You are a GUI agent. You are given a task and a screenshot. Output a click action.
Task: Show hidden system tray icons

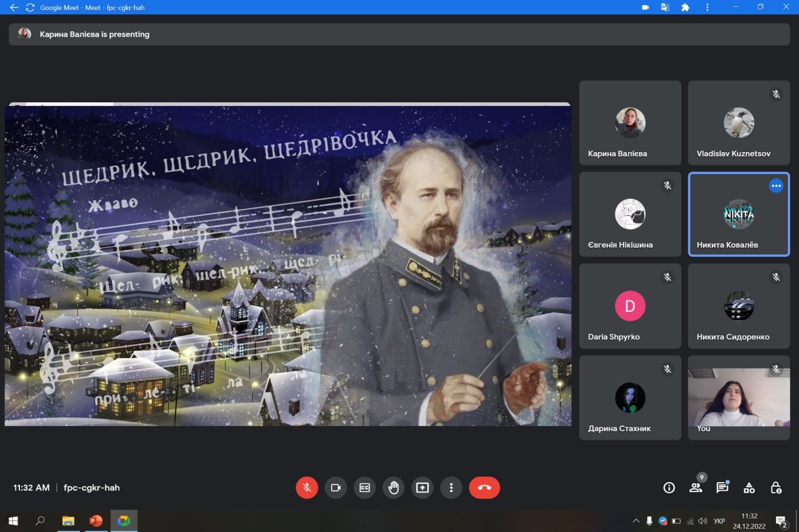[x=636, y=521]
